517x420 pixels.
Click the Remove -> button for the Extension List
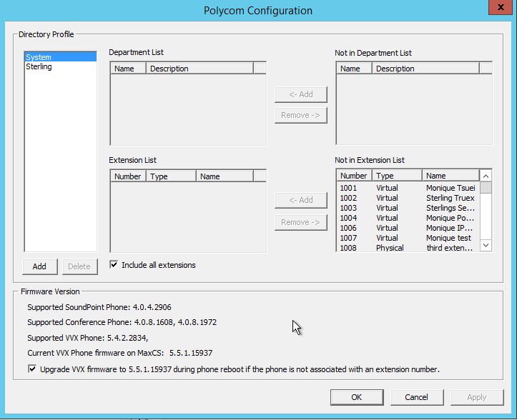(x=301, y=222)
